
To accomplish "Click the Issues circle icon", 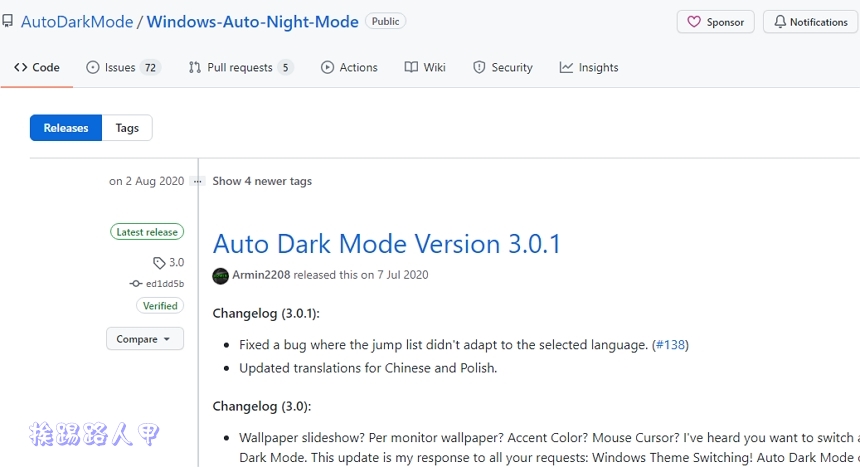I will 93,67.
